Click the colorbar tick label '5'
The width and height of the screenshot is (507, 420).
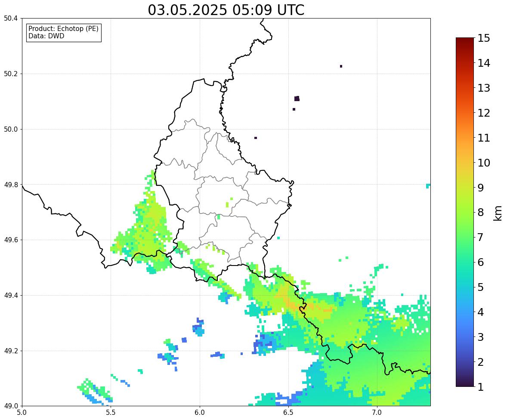pos(481,287)
